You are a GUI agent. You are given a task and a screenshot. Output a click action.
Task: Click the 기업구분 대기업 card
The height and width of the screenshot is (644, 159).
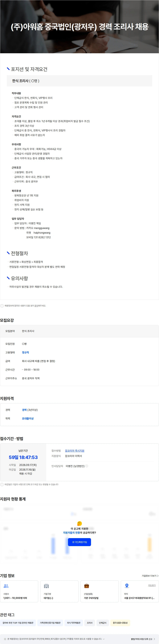click(59, 591)
